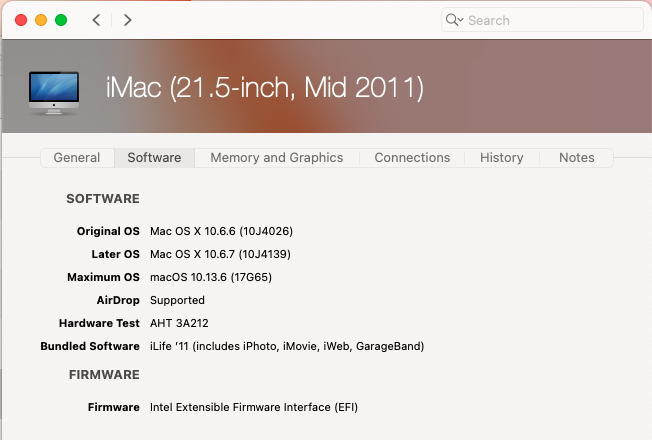This screenshot has width=652, height=440.
Task: Open the Memory and Graphics tab
Action: pyautogui.click(x=276, y=158)
